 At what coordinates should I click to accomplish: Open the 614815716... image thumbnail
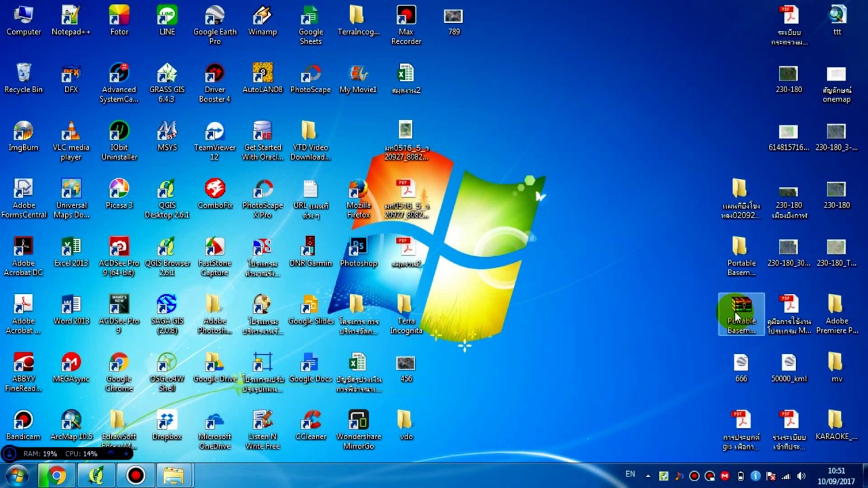pyautogui.click(x=789, y=136)
